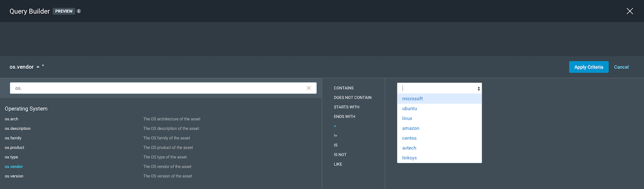Select the os.arch field
Viewport: 644px width, 189px height.
[x=11, y=119]
